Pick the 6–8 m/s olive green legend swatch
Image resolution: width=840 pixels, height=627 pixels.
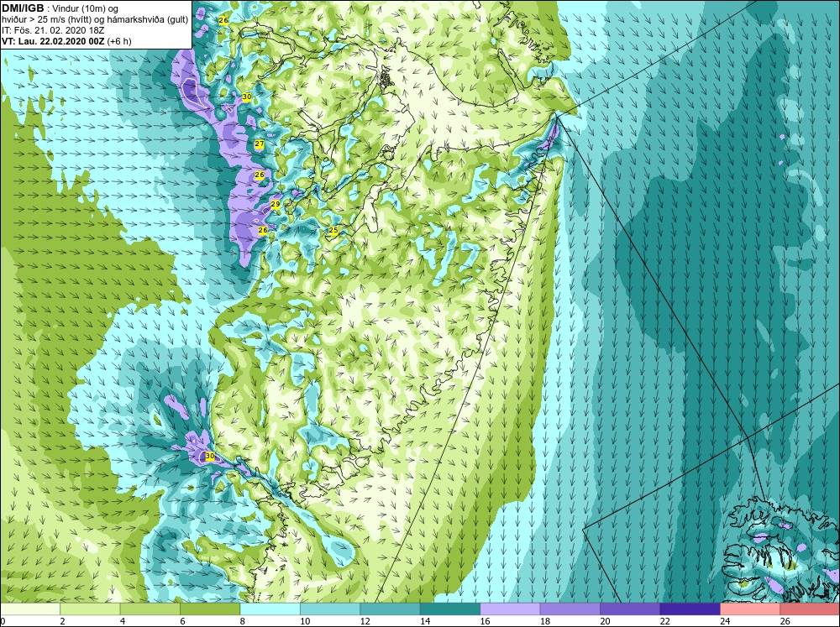tap(210, 609)
